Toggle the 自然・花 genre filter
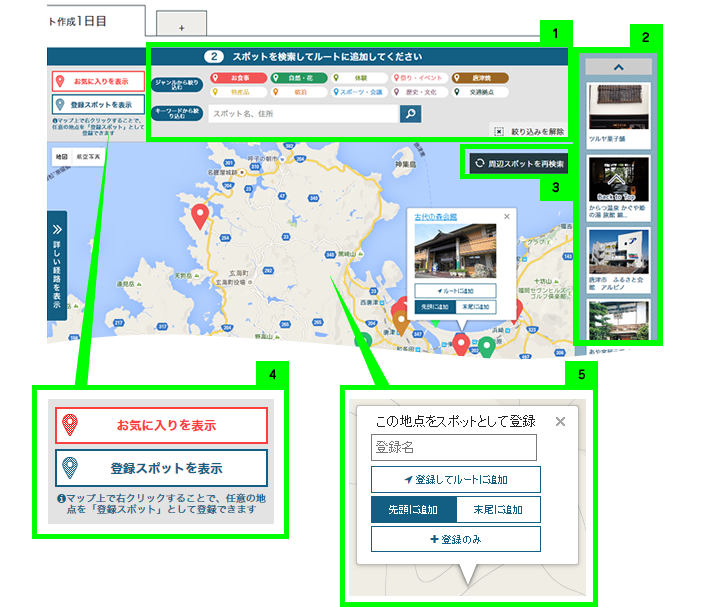Viewport: 710px width, 607px height. (x=299, y=77)
